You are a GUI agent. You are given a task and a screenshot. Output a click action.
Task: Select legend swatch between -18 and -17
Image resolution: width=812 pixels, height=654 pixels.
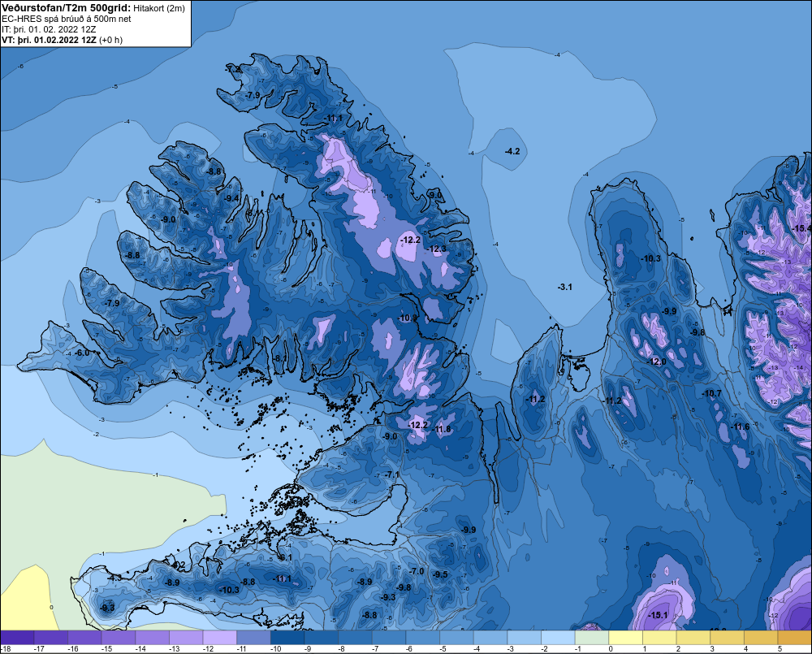pos(18,638)
